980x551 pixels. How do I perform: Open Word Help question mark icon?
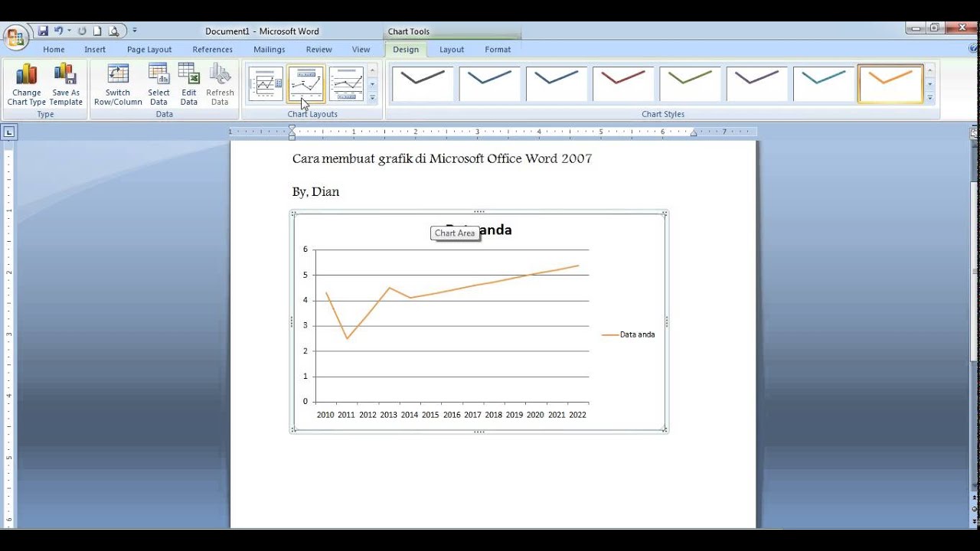click(974, 48)
